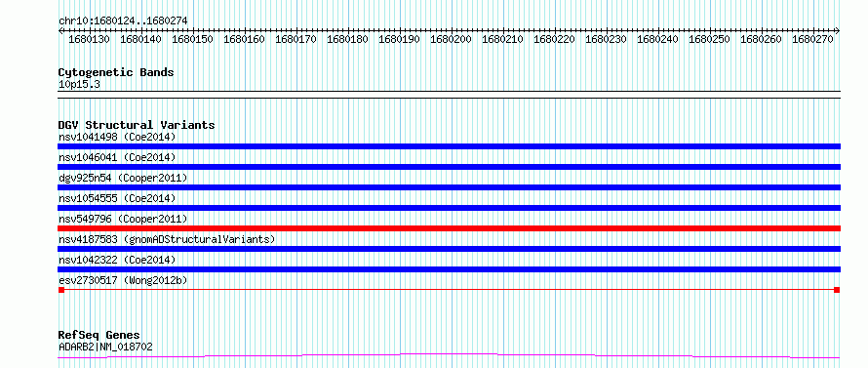The width and height of the screenshot is (868, 368).
Task: Click ruler position 1680130
Action: tap(89, 40)
